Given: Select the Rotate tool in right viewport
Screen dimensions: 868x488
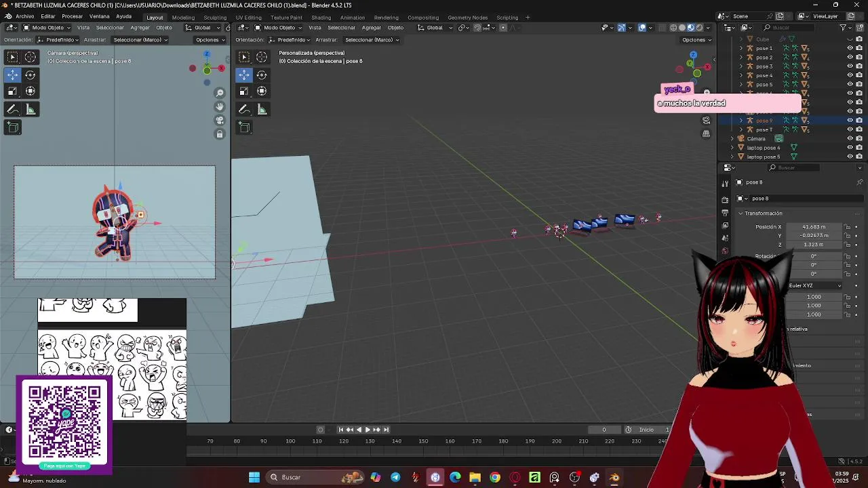Looking at the screenshot, I should coord(262,75).
